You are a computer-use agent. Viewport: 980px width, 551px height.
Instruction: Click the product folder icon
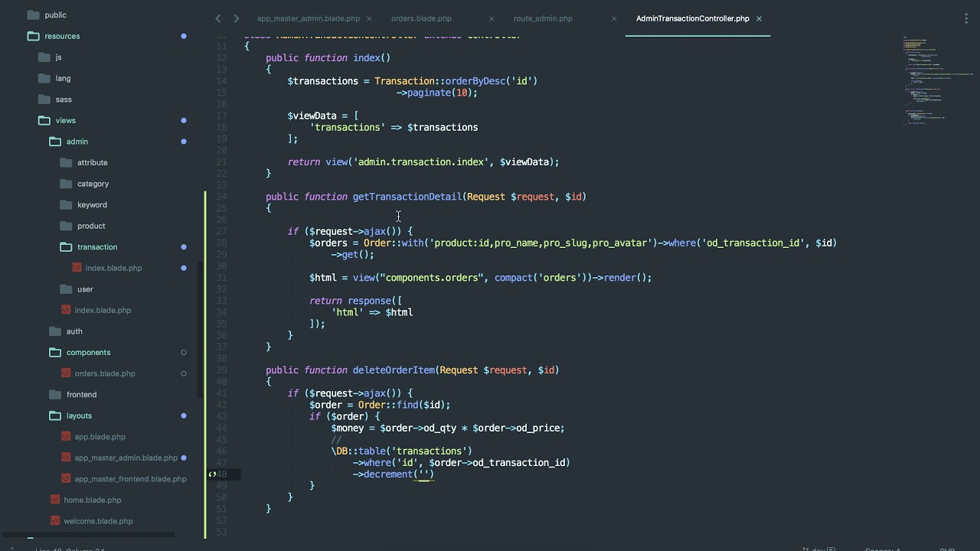[x=66, y=226]
